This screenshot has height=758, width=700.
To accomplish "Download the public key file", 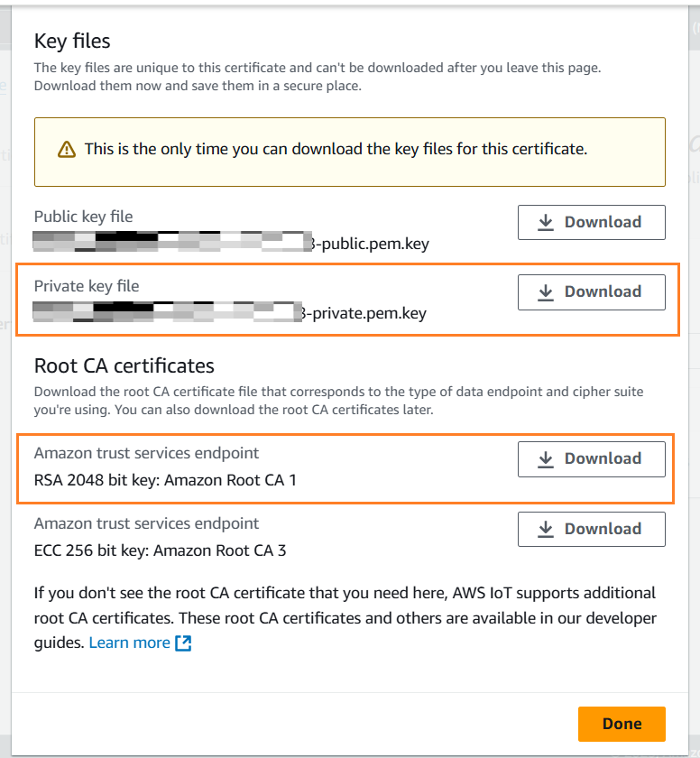I will click(x=592, y=222).
